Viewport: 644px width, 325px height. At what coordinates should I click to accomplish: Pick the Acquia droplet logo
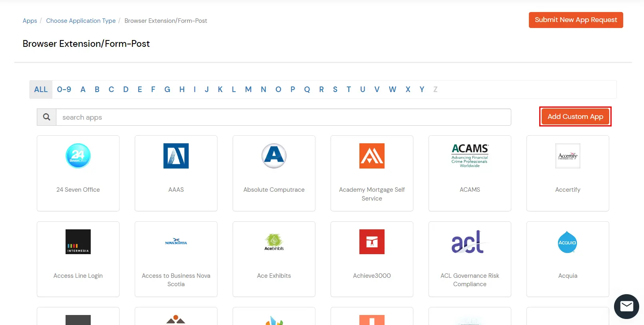568,242
